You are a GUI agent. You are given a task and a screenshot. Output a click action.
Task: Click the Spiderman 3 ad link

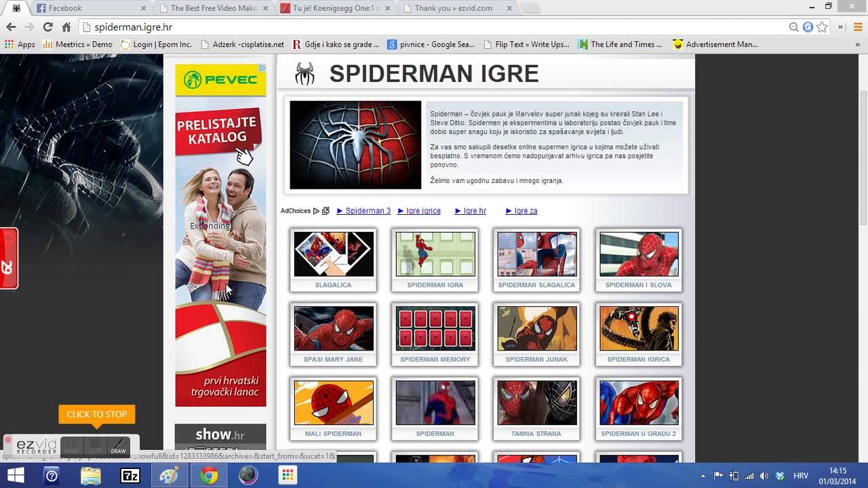coord(363,211)
